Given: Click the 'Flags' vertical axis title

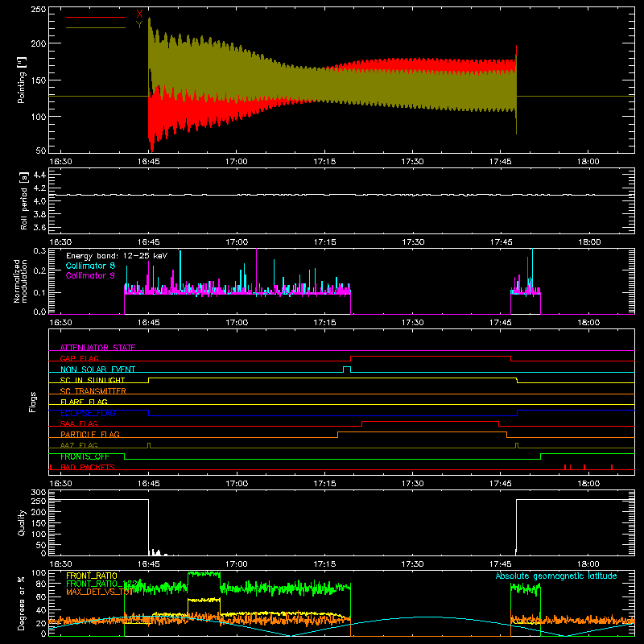Looking at the screenshot, I should point(33,402).
